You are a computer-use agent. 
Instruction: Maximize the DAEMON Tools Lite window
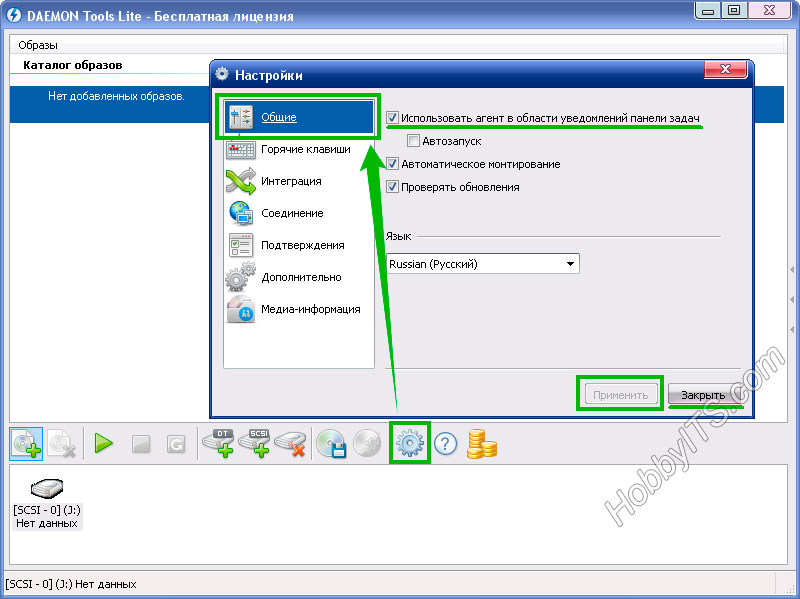click(734, 10)
